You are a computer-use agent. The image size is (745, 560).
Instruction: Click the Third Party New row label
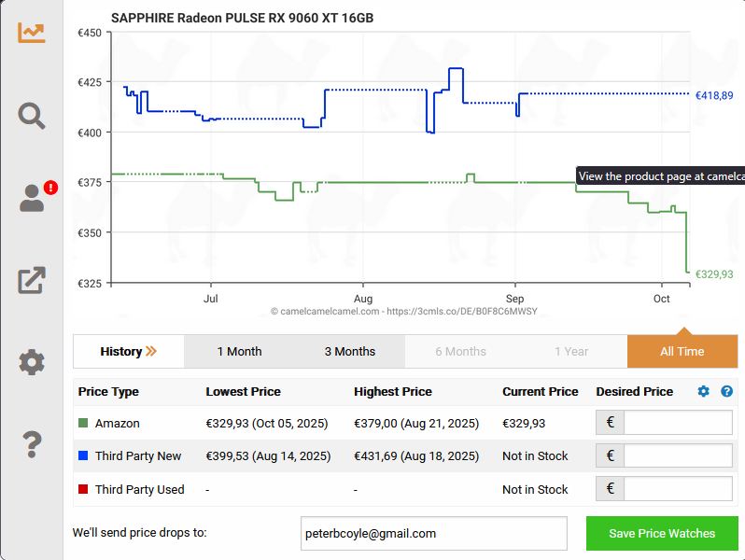tap(138, 456)
